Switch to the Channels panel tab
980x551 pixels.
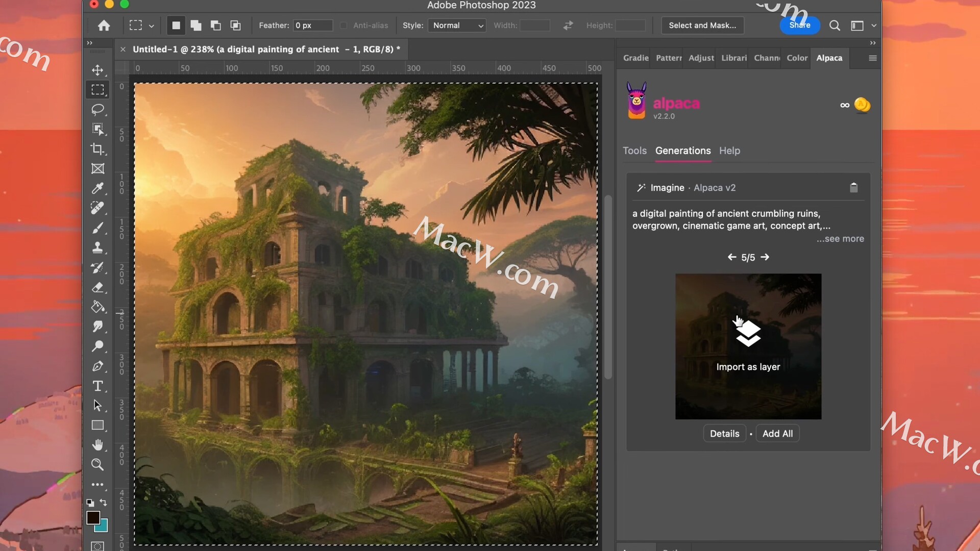click(x=767, y=58)
